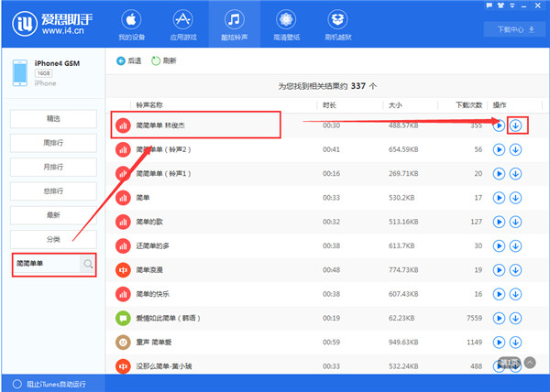550x392 pixels.
Task: Open the feedback chat icon in title bar
Action: tap(489, 5)
